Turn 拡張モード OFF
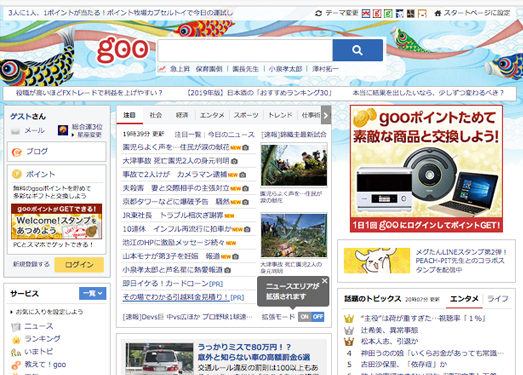523x375 pixels. pos(318,317)
